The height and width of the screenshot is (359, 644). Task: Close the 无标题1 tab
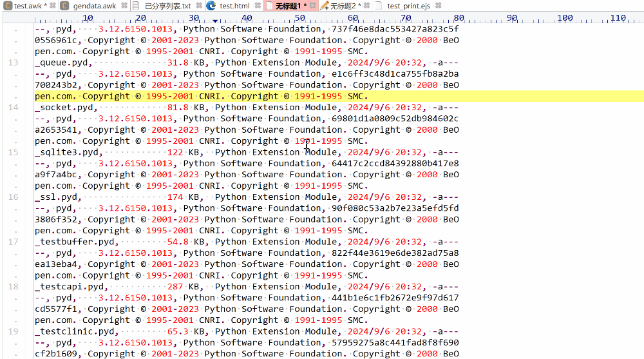(x=312, y=6)
